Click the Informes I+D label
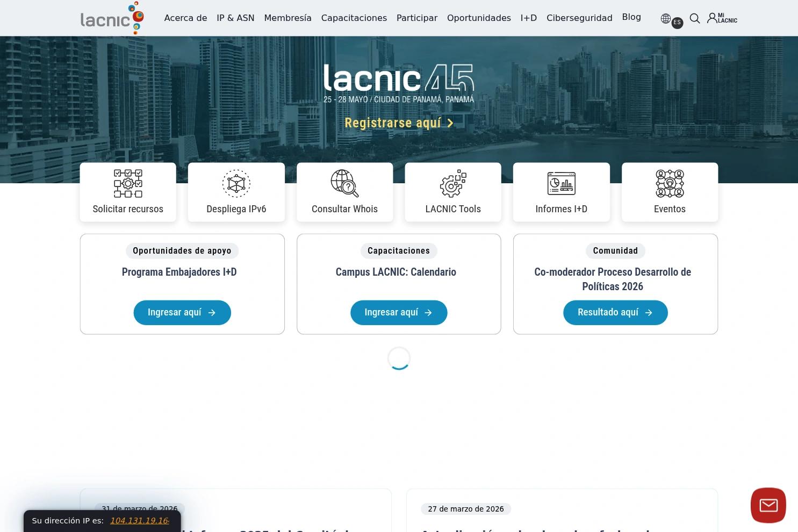798x532 pixels. point(562,209)
